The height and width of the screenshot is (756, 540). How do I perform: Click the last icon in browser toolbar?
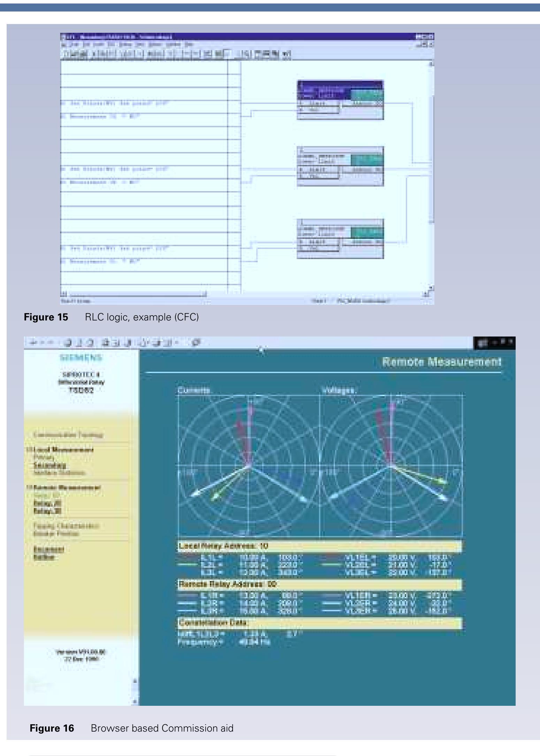pos(197,342)
